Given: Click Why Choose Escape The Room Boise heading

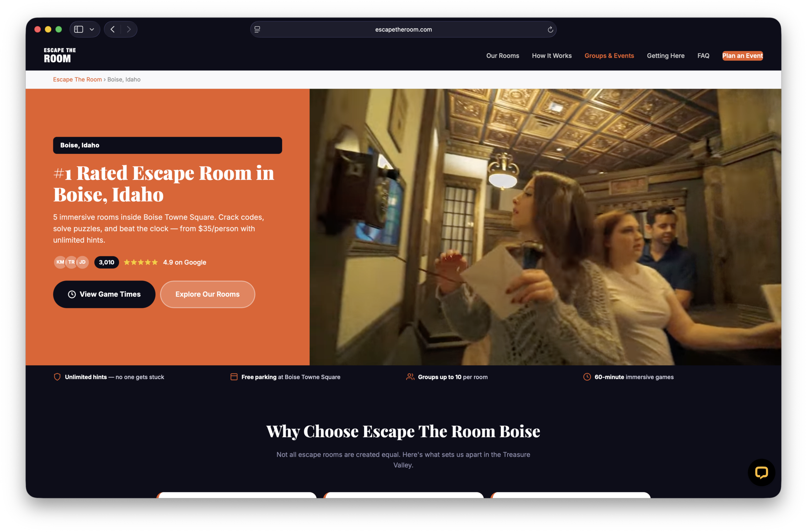Looking at the screenshot, I should point(403,431).
